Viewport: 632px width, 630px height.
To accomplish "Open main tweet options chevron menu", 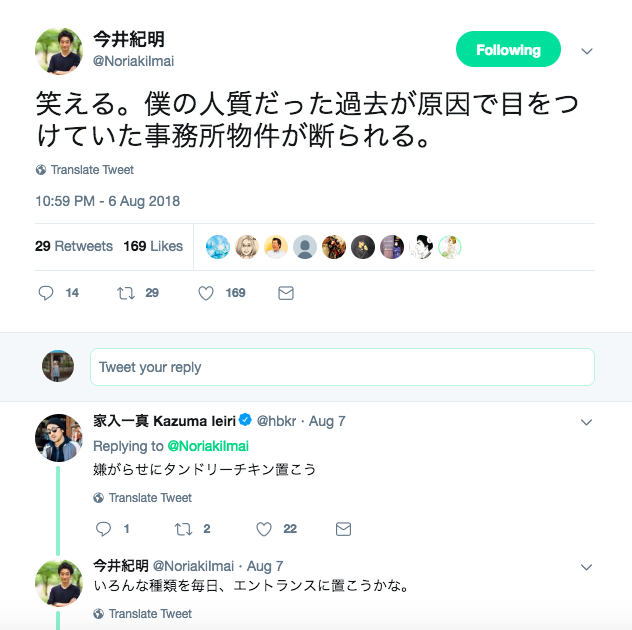I will 587,51.
